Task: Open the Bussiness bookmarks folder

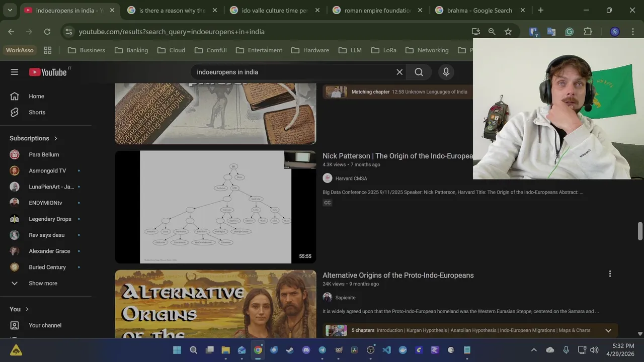Action: [87, 50]
